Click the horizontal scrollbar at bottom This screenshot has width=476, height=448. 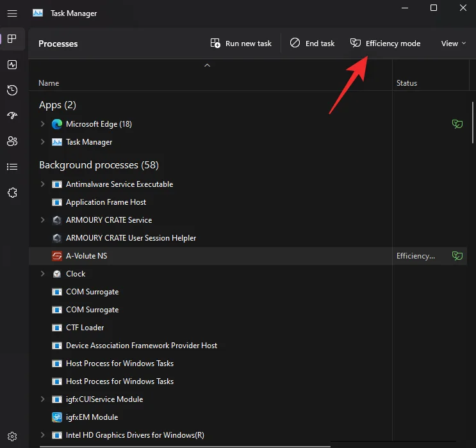pos(185,447)
